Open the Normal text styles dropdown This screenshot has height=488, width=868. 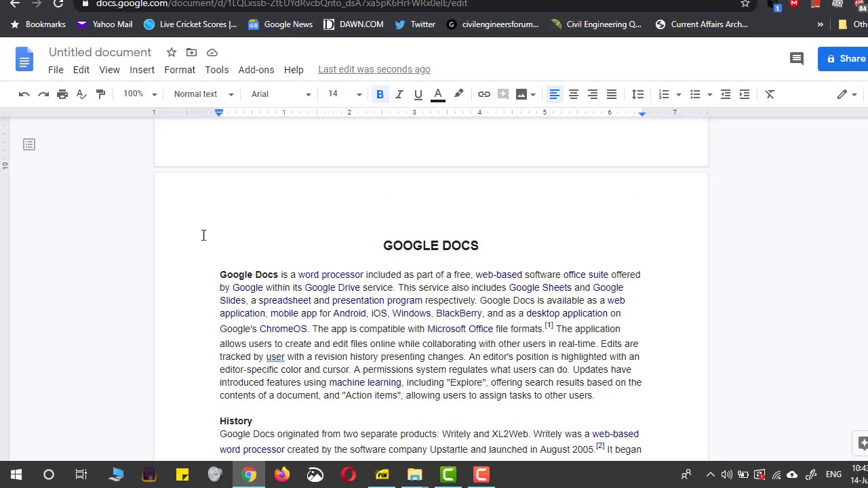pyautogui.click(x=203, y=94)
